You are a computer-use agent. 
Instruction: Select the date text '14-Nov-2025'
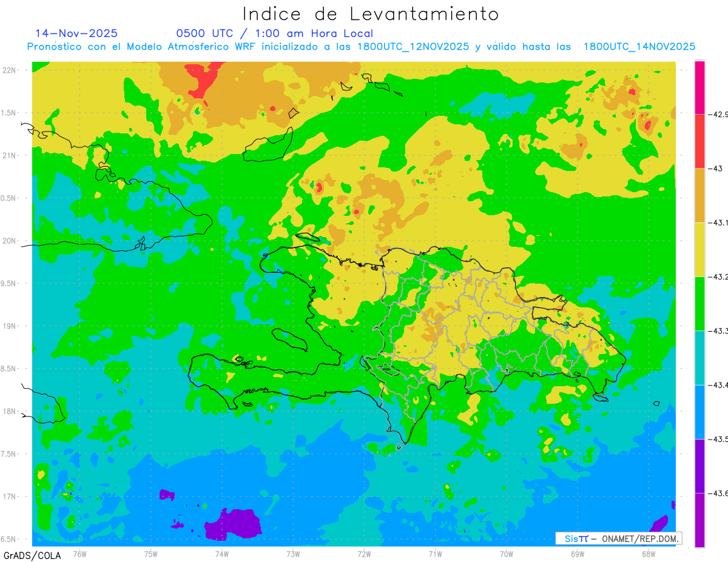point(76,33)
